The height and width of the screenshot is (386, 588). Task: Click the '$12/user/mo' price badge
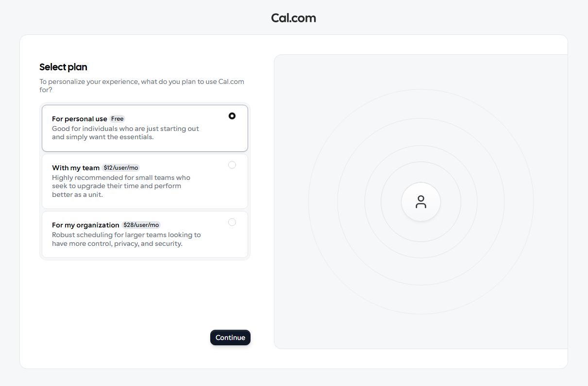[120, 167]
